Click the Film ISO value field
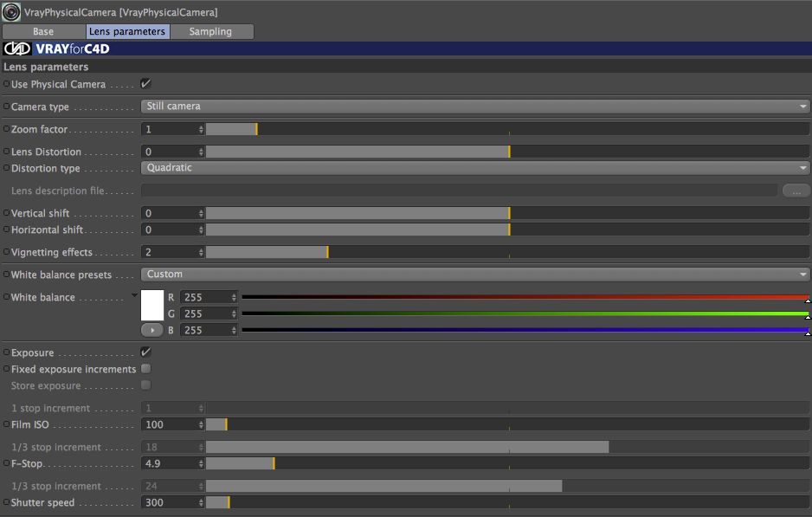Screen dimensions: 812x517 click(170, 425)
